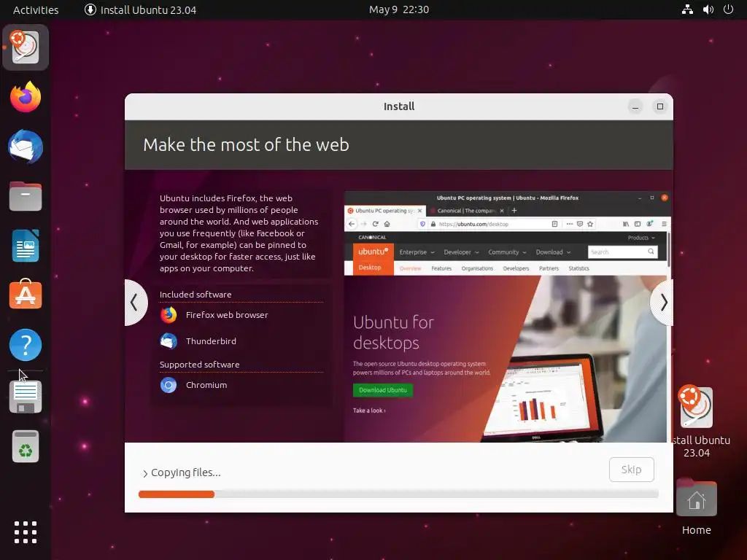Launch LibreOffice Writer from dock

[26, 245]
